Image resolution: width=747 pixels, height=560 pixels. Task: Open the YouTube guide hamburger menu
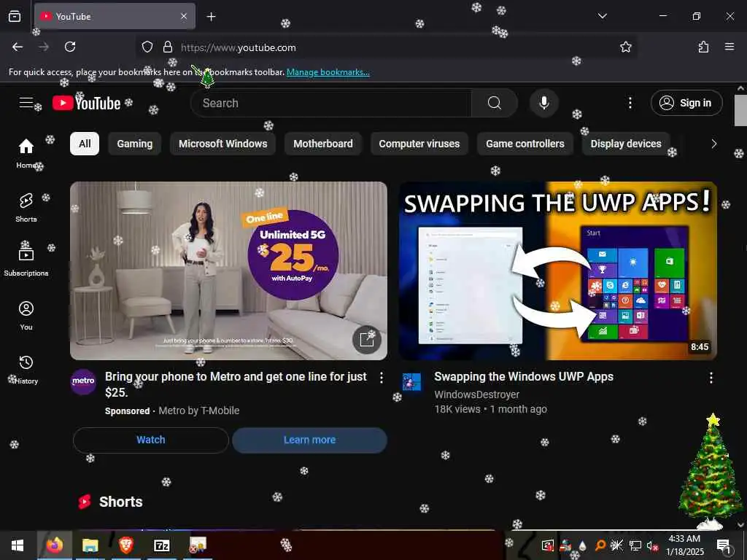[x=26, y=102]
